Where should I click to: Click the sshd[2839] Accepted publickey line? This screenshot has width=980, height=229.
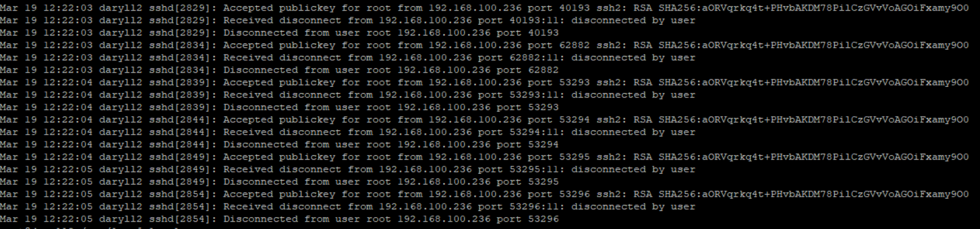coord(485,83)
